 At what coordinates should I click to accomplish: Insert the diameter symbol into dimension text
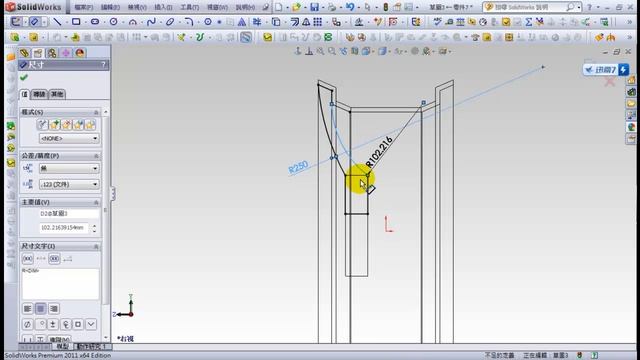pos(27,324)
